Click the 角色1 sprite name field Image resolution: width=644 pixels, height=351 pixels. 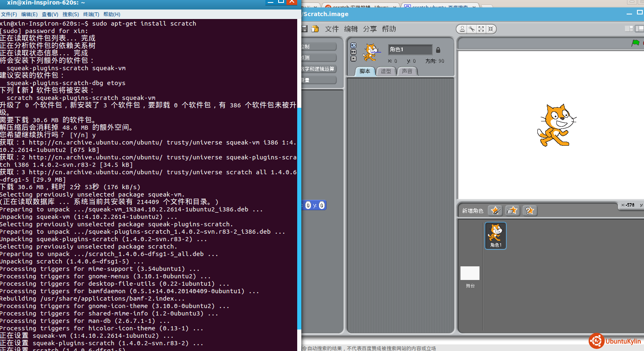point(410,50)
